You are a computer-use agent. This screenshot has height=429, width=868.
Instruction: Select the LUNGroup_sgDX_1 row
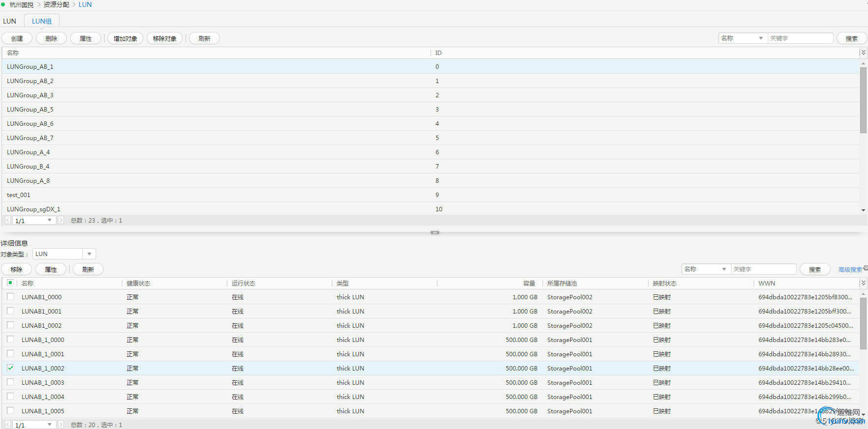click(431, 209)
